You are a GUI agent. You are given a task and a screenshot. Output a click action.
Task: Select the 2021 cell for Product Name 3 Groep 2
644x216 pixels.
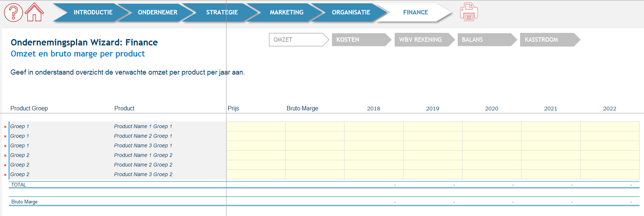click(x=551, y=174)
